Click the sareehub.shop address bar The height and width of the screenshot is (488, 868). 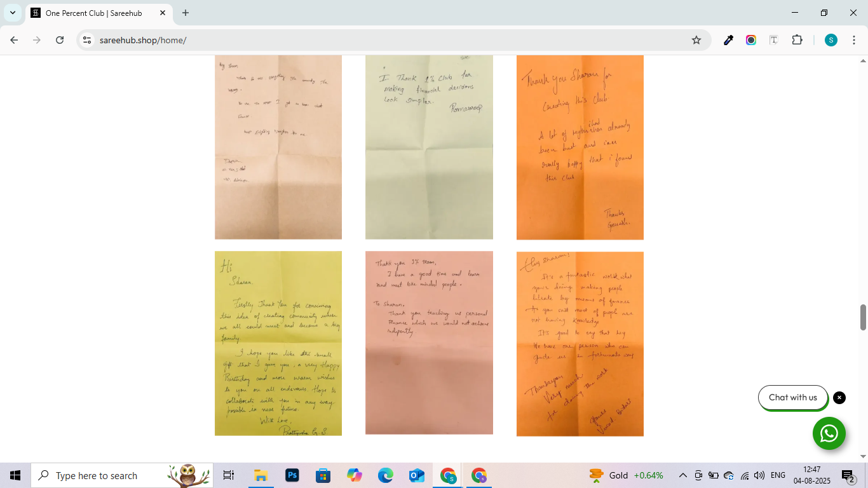click(x=381, y=40)
